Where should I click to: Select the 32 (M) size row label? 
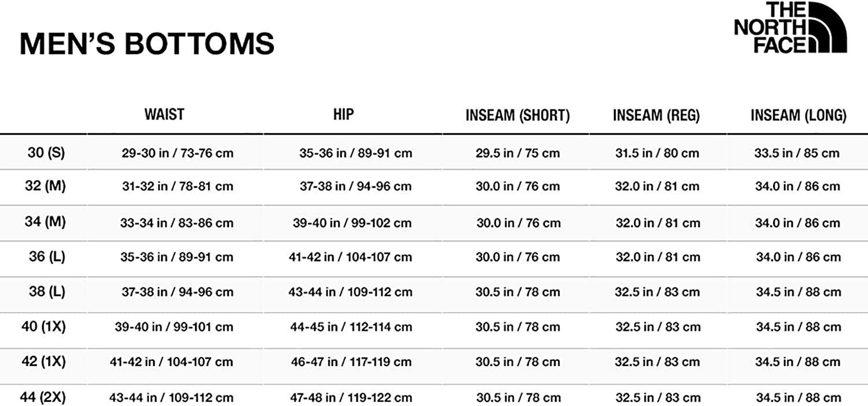pos(46,186)
